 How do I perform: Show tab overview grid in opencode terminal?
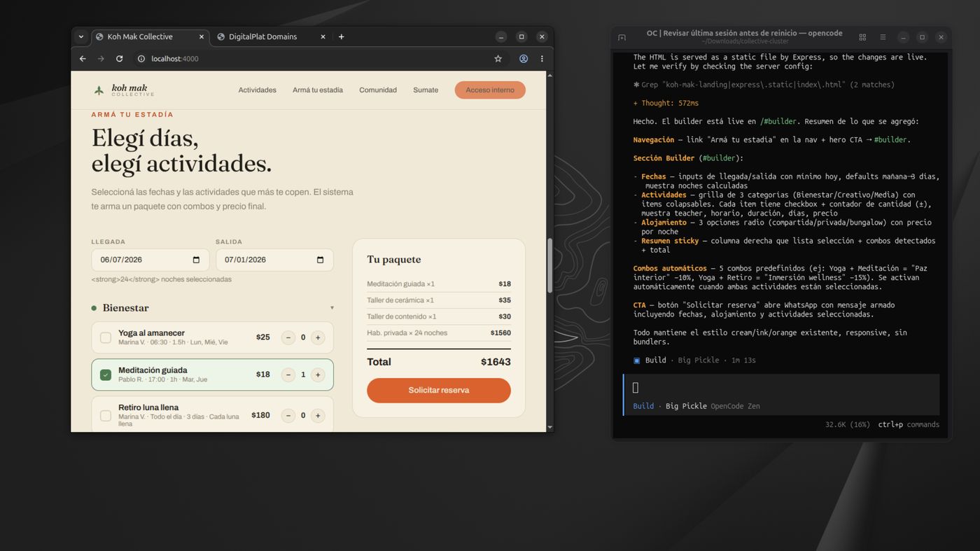tap(862, 37)
